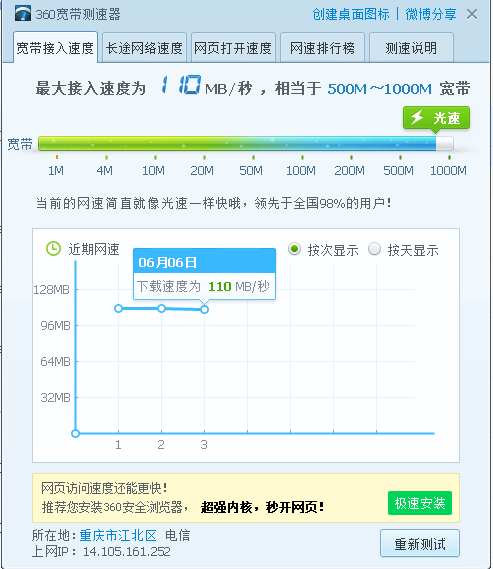Click the 128MB axis label

click(x=52, y=290)
